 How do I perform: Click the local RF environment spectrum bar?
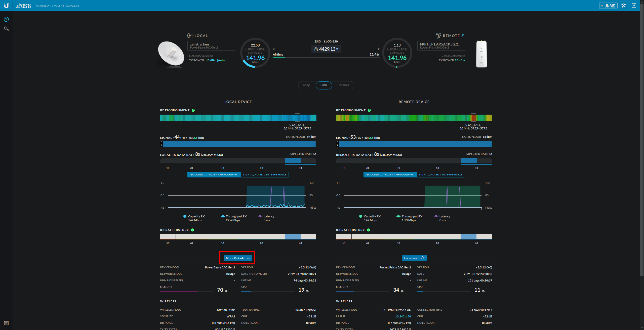click(x=238, y=118)
